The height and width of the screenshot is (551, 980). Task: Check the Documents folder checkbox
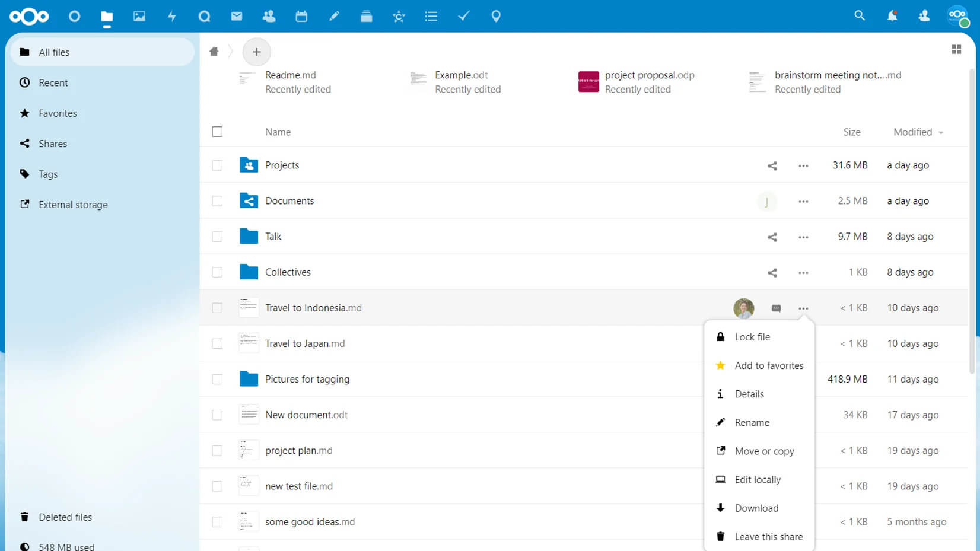pos(217,201)
